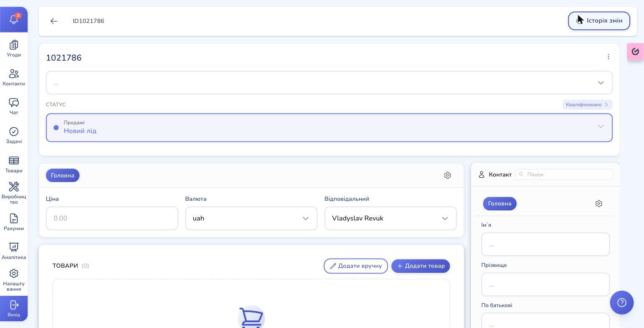Open Налаштування in the sidebar
Image resolution: width=644 pixels, height=328 pixels.
click(x=14, y=280)
